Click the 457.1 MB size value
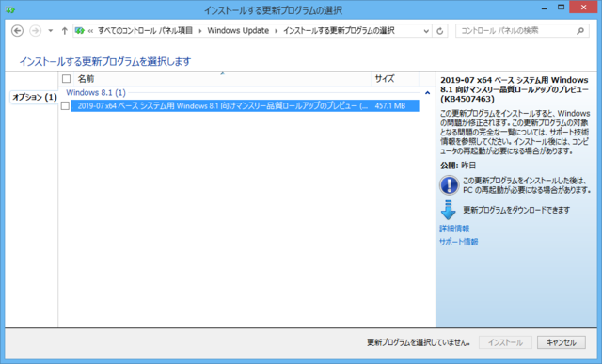The image size is (602, 364). [390, 105]
